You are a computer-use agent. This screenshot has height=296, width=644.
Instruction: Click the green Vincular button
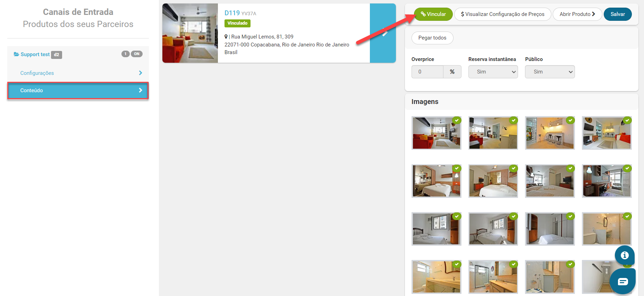pyautogui.click(x=433, y=14)
